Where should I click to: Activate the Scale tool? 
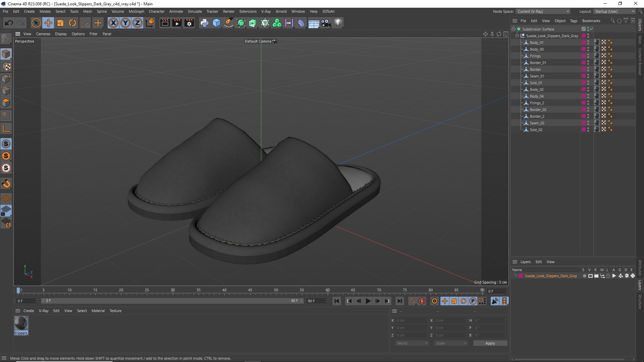pyautogui.click(x=60, y=23)
